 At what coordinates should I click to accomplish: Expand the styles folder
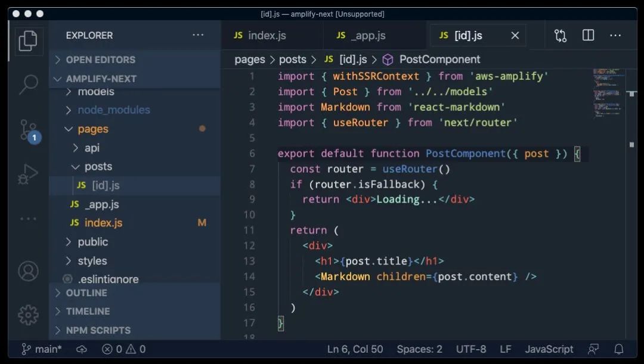[135, 261]
